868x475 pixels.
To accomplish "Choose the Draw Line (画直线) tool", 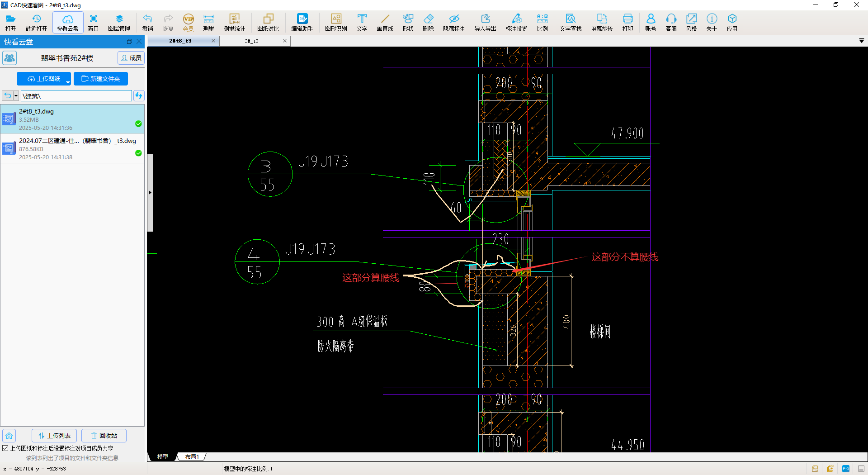I will point(385,22).
